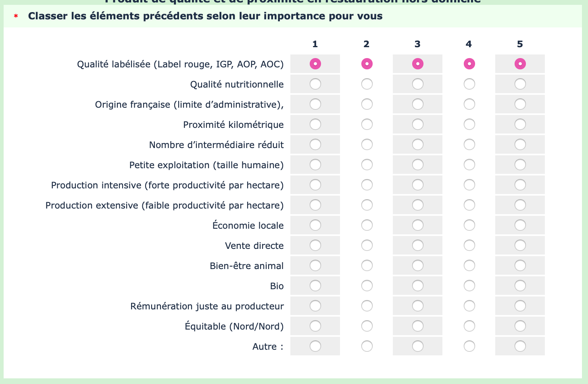Screen dimensions: 588x384
Task: Choose 3 for Production extensive
Action: pyautogui.click(x=418, y=205)
